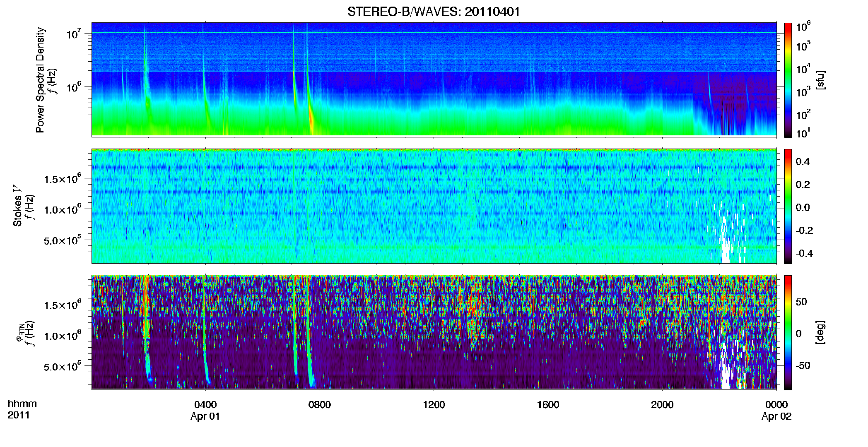868x447 pixels.
Task: Click the 10^3 label on the sfu colorbar
Action: click(x=803, y=91)
